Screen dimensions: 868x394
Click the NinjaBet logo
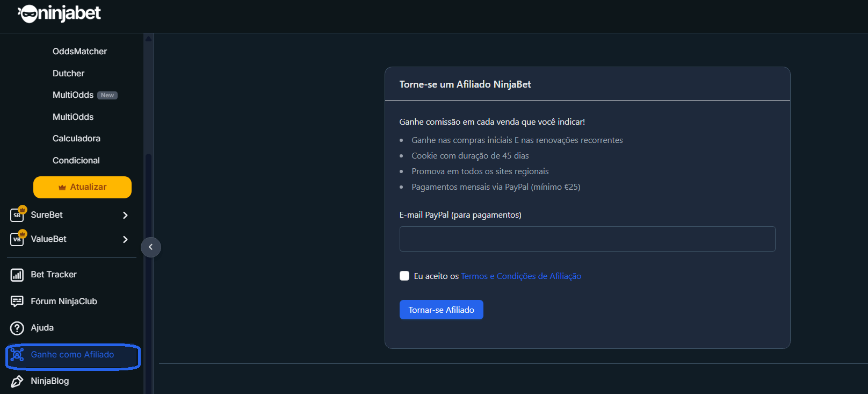coord(59,13)
